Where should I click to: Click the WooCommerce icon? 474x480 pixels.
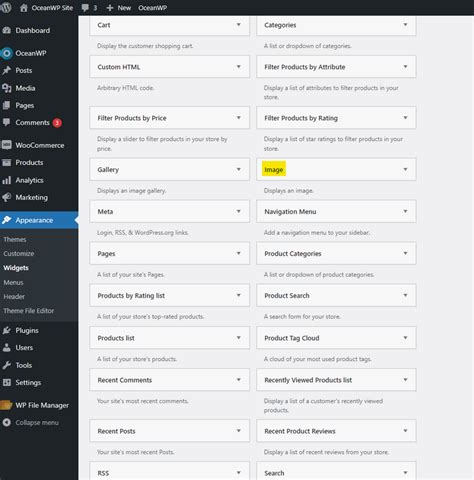(7, 145)
